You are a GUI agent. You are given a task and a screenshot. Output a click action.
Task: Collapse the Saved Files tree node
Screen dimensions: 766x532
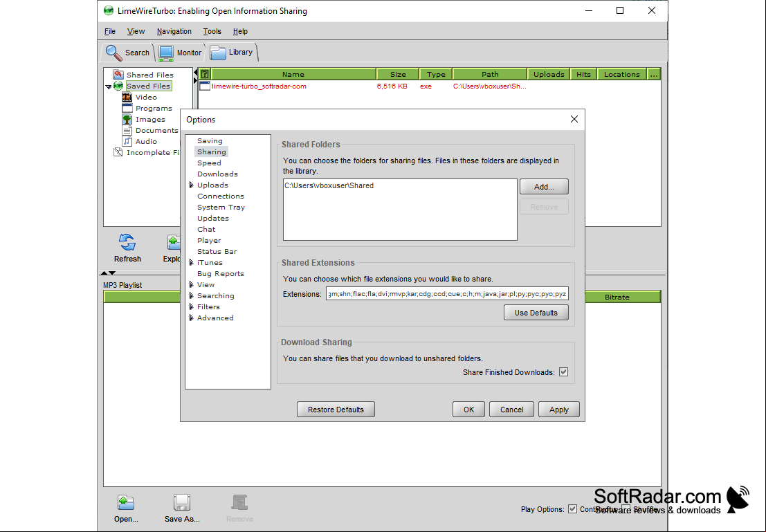[x=108, y=86]
